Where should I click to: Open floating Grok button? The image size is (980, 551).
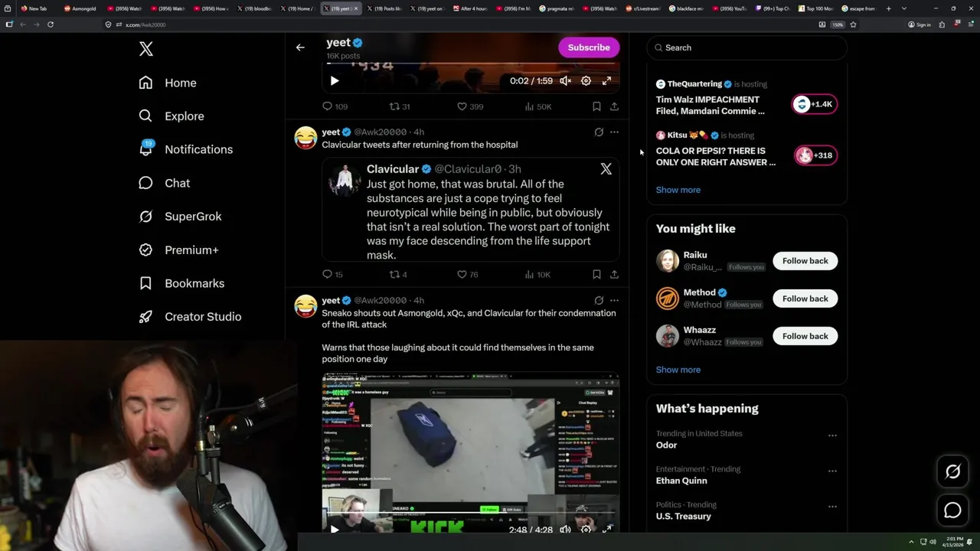pos(952,472)
